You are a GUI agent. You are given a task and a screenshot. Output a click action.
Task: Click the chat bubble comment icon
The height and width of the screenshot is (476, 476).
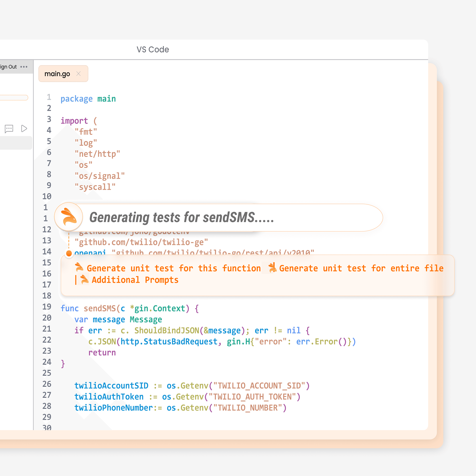tap(9, 128)
